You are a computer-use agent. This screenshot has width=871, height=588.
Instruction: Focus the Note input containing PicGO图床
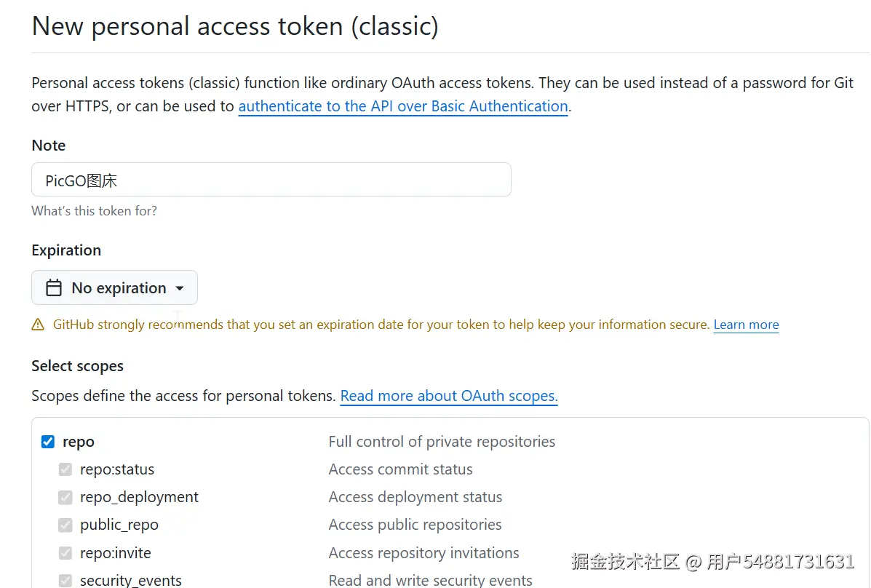[271, 180]
